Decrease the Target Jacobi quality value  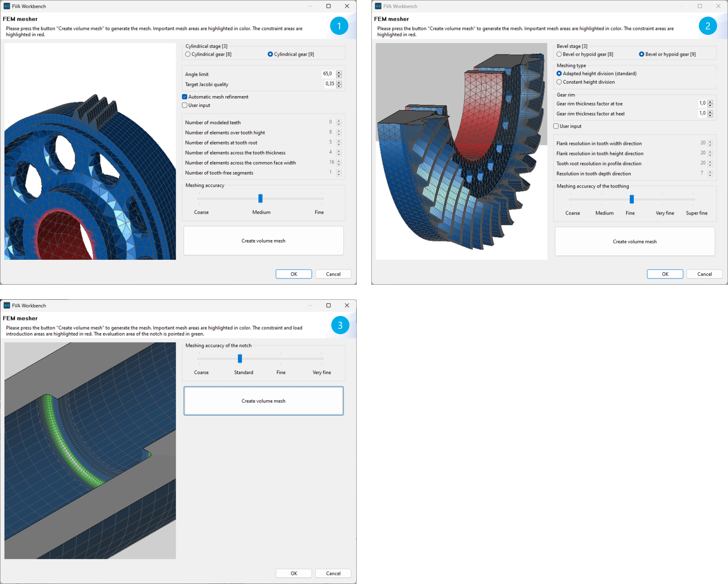339,86
